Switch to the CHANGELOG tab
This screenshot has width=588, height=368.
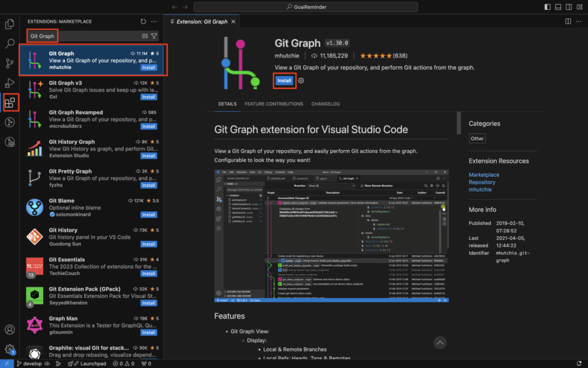[x=326, y=104]
